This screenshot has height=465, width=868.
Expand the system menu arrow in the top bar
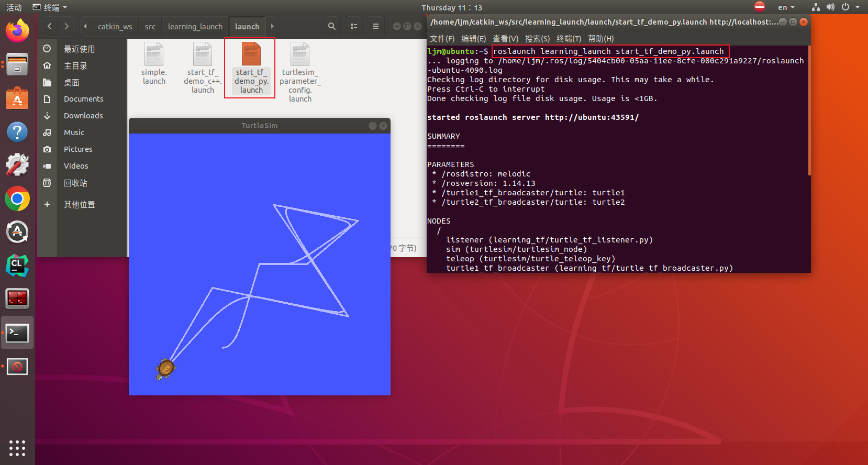(x=858, y=7)
